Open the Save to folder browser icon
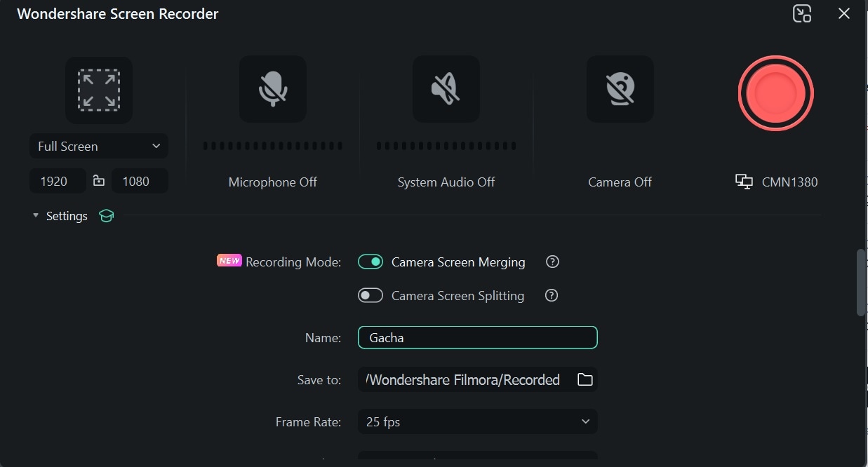The image size is (868, 467). [x=585, y=379]
